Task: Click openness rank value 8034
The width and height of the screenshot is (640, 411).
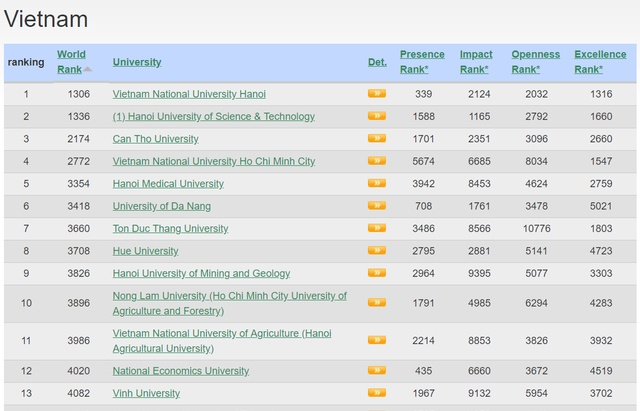Action: tap(536, 162)
